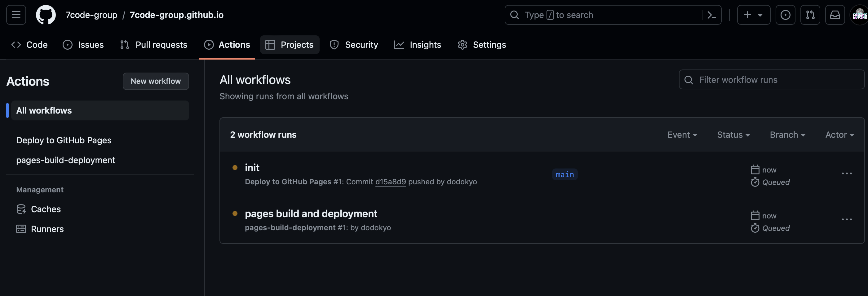868x296 pixels.
Task: Click '2 workflow runs' heading text
Action: coord(263,135)
